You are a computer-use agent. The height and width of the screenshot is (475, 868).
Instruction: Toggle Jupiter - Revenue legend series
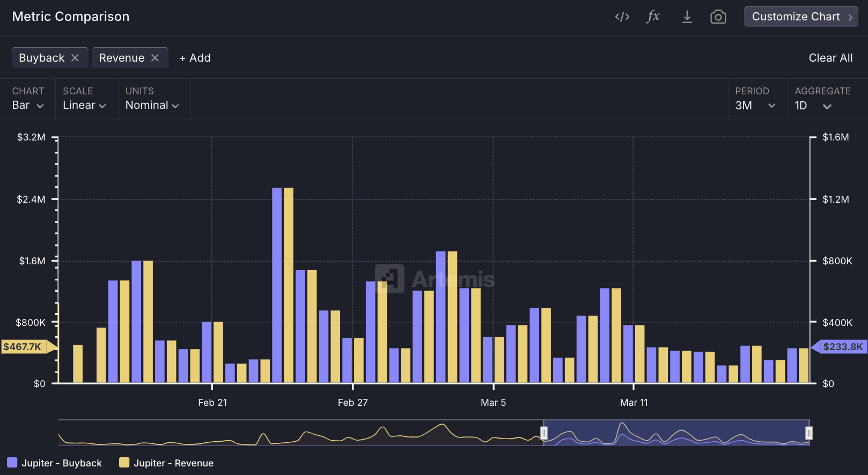tap(166, 463)
